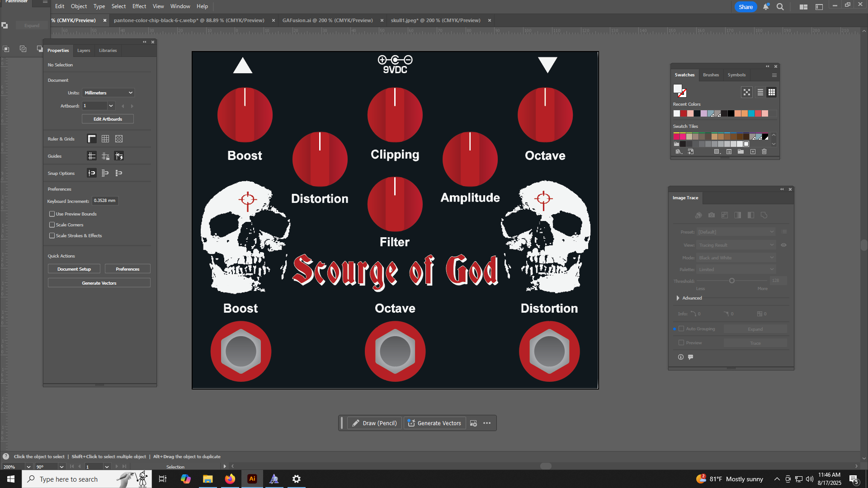Open the Effect menu

tap(139, 6)
